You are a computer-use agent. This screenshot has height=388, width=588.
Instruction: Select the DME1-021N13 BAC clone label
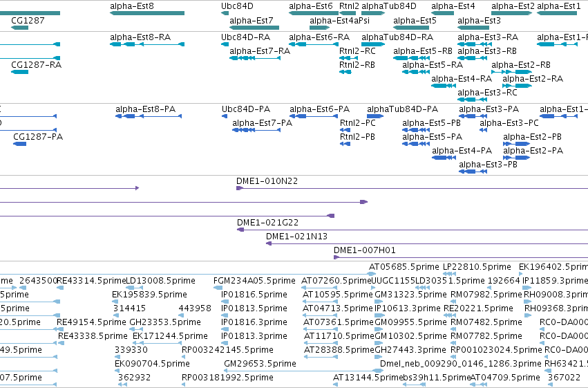click(x=296, y=237)
